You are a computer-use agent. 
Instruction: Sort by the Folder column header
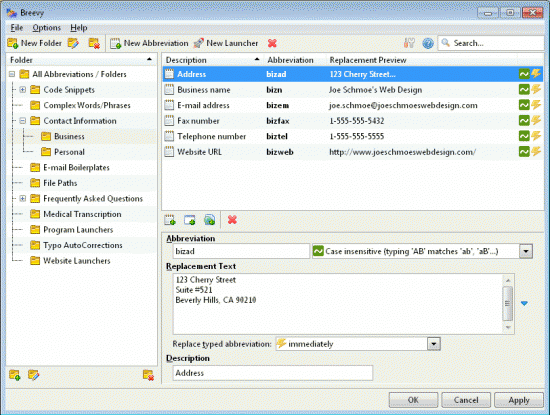(x=81, y=60)
